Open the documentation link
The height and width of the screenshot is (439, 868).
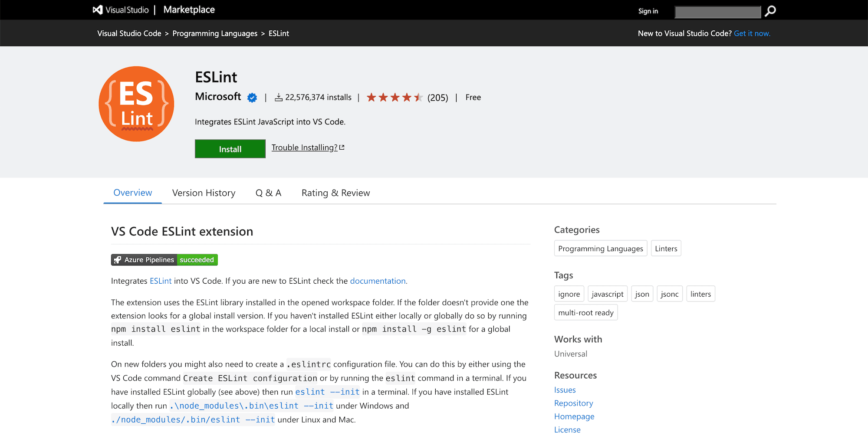378,281
